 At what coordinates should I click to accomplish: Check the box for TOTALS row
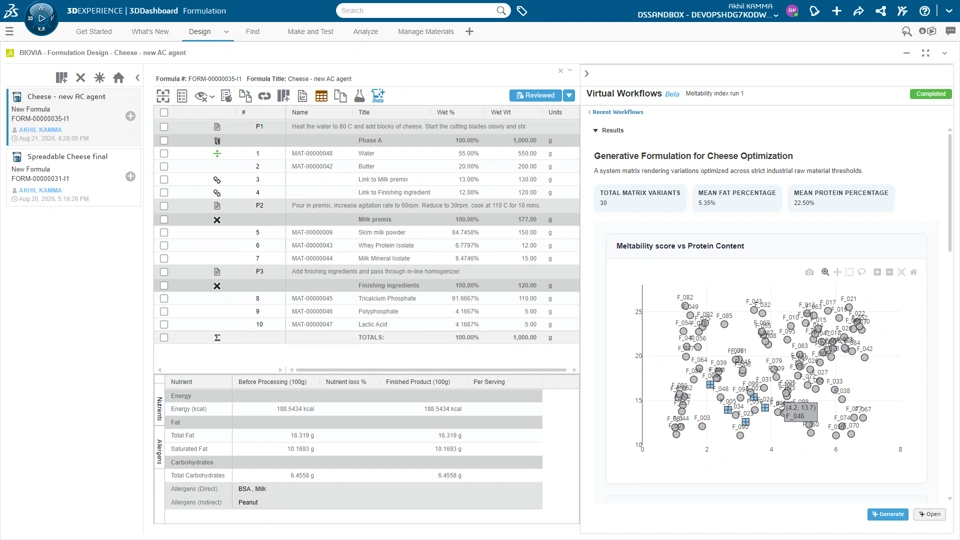tap(164, 337)
